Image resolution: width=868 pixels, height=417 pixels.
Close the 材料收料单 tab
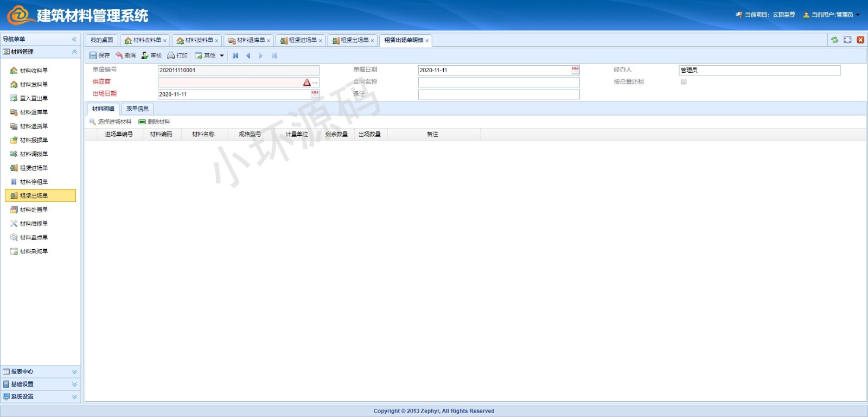click(x=165, y=41)
